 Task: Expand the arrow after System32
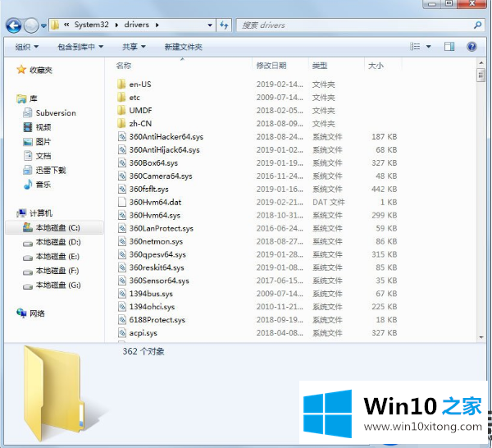click(x=116, y=25)
